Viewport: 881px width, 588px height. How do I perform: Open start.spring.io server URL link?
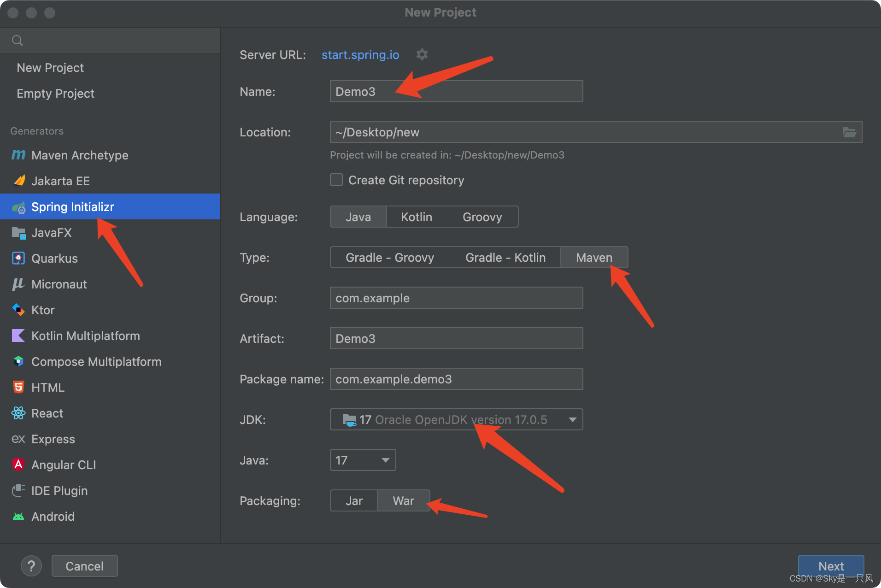coord(360,55)
